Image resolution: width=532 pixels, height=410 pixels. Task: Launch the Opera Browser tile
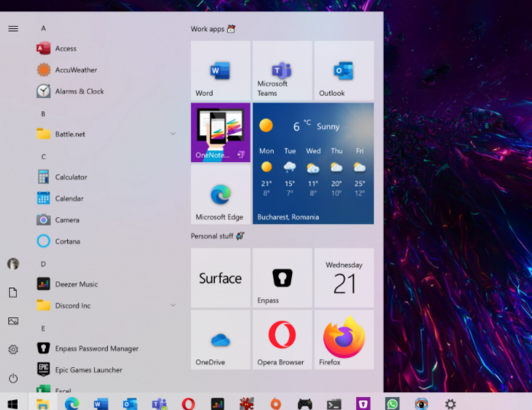click(282, 340)
